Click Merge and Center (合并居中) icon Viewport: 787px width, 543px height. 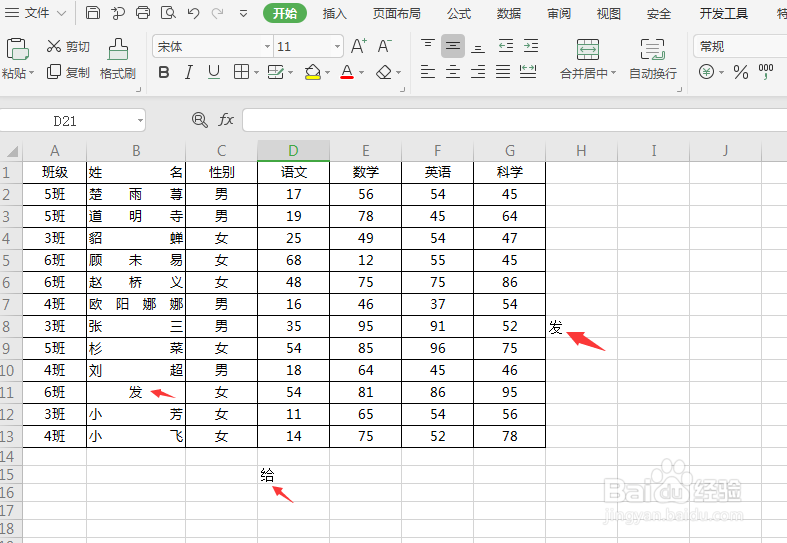(x=588, y=50)
